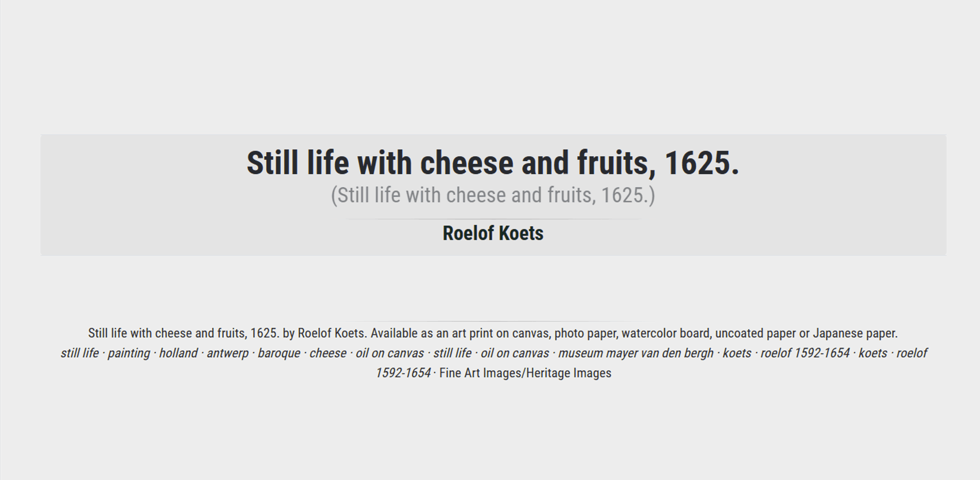This screenshot has width=980, height=480.
Task: Select the first 'still life' tag
Action: [x=79, y=353]
